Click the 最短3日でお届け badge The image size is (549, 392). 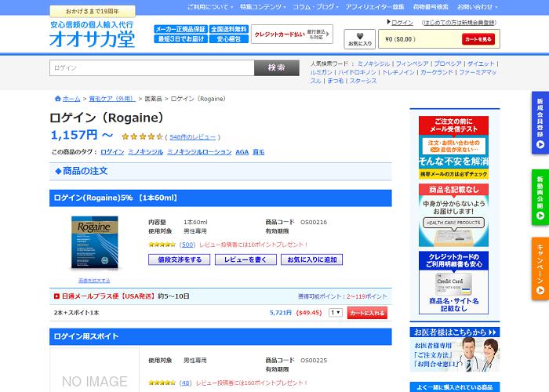tap(180, 39)
